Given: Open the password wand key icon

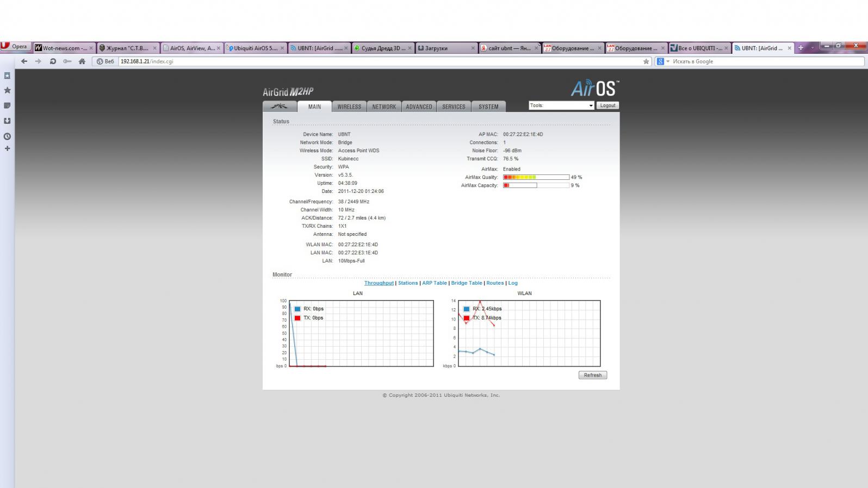Looking at the screenshot, I should coord(67,61).
